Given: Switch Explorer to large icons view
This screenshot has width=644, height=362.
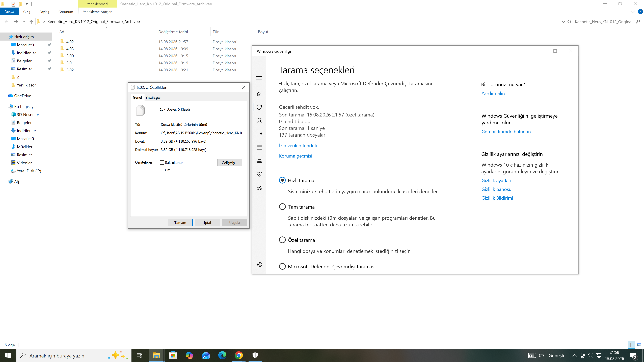Looking at the screenshot, I should click(x=639, y=345).
